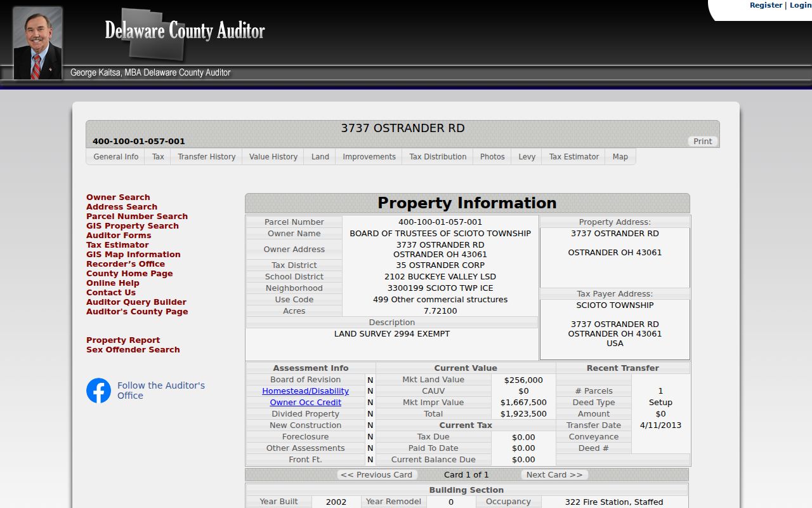812x508 pixels.
Task: Open the Contact Us link
Action: (x=111, y=293)
